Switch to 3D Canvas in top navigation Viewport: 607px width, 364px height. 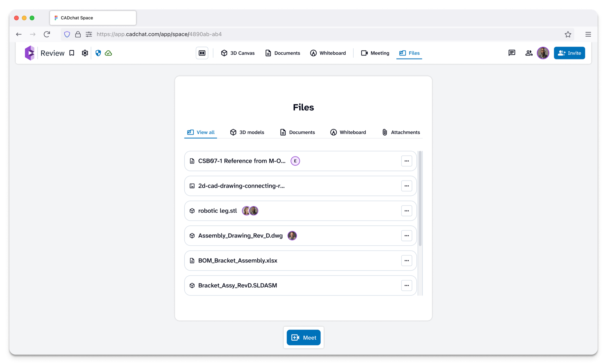(x=238, y=53)
